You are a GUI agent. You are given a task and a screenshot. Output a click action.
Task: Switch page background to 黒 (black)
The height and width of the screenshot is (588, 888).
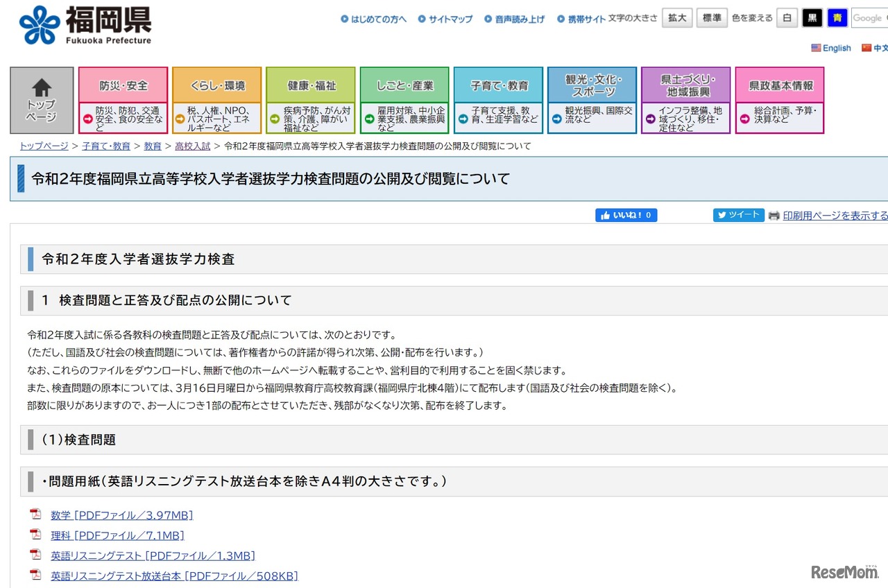pyautogui.click(x=812, y=18)
